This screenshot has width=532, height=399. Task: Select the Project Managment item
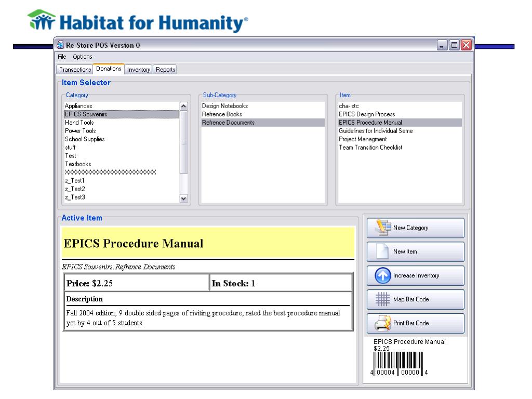pos(400,139)
